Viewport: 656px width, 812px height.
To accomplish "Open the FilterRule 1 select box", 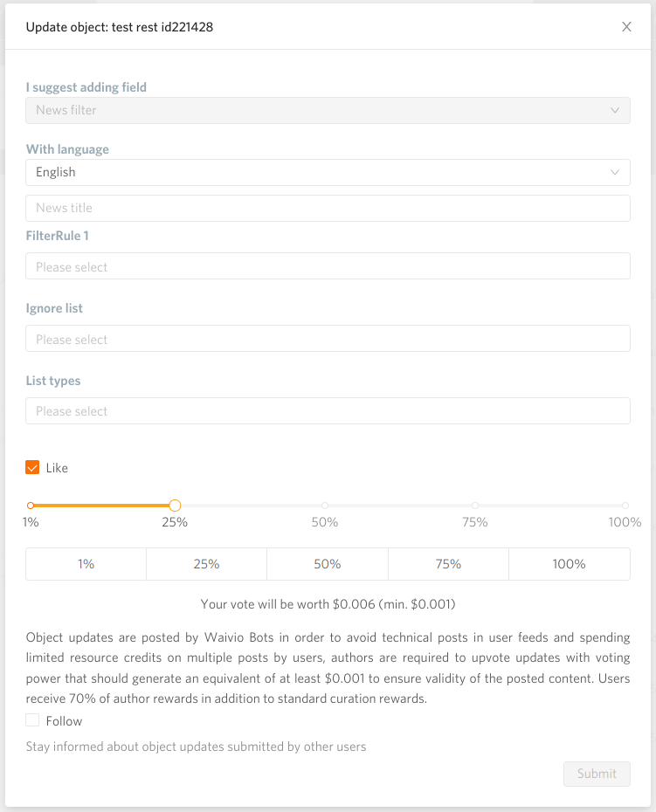I will 328,266.
